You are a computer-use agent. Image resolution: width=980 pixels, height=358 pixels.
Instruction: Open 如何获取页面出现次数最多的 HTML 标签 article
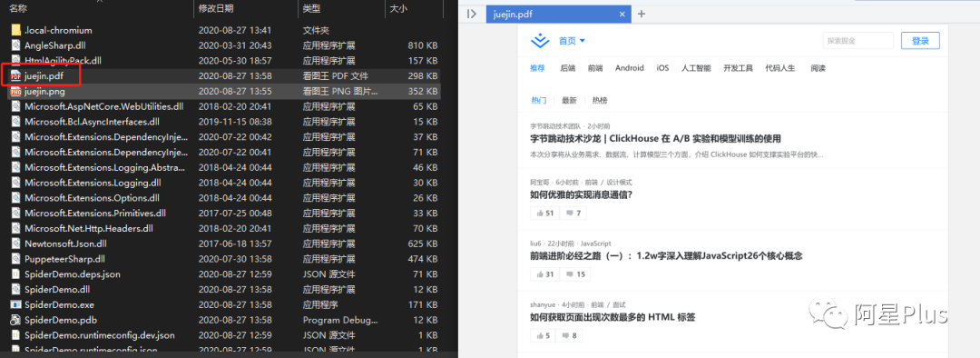[x=612, y=317]
